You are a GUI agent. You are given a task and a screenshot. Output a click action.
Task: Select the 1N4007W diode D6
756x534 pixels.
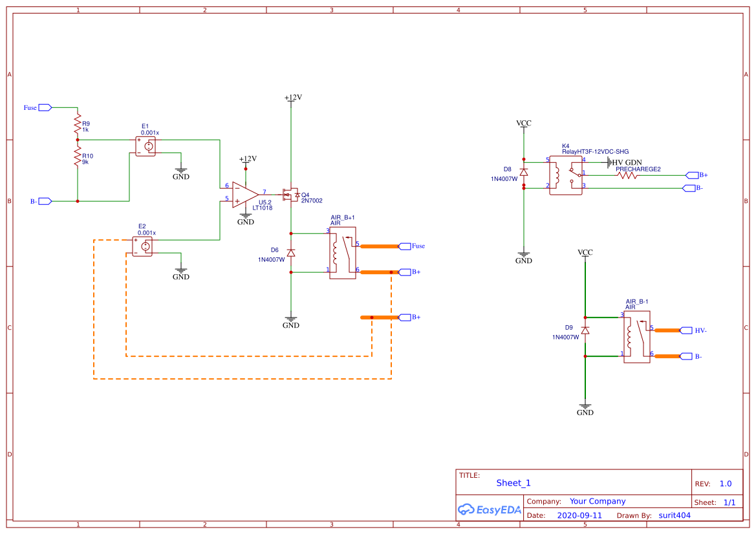coord(290,253)
